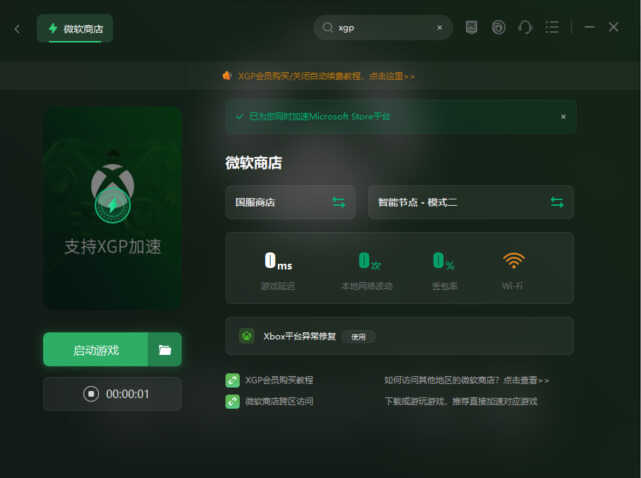The image size is (641, 478).
Task: Click Xbox平台异常修复 label
Action: pos(299,337)
